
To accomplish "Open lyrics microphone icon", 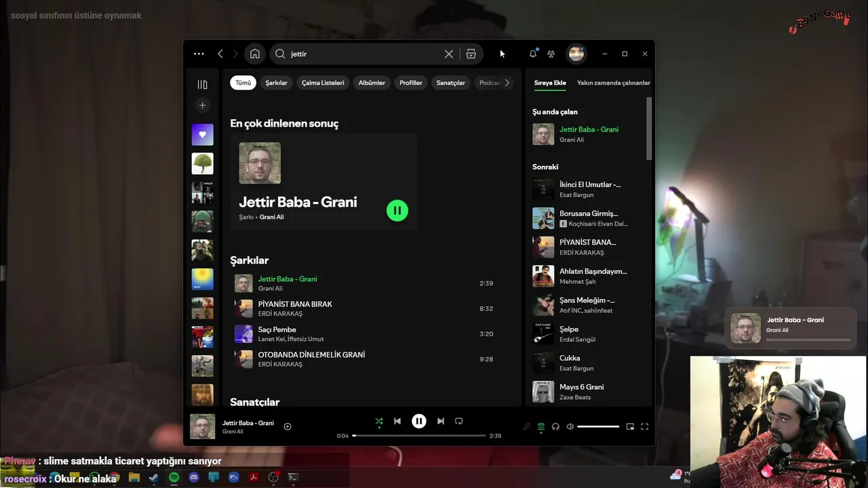I will 527,426.
